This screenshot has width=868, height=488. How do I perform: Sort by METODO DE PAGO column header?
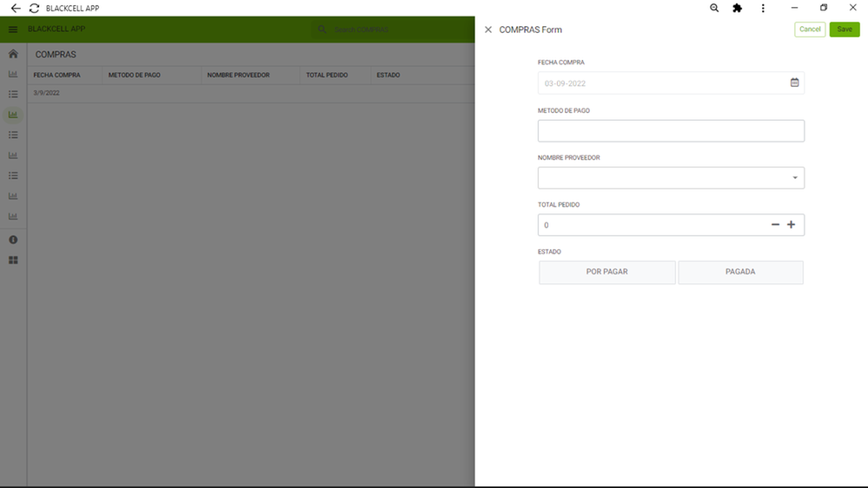134,76
